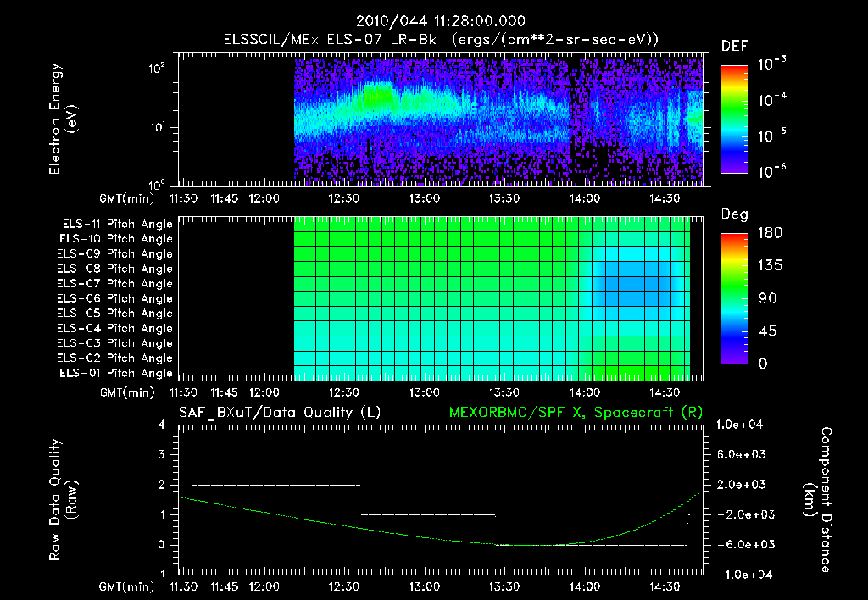Viewport: 868px width, 600px height.
Task: Select the "ELS-06 Pitch Angle" row label
Action: pos(115,299)
